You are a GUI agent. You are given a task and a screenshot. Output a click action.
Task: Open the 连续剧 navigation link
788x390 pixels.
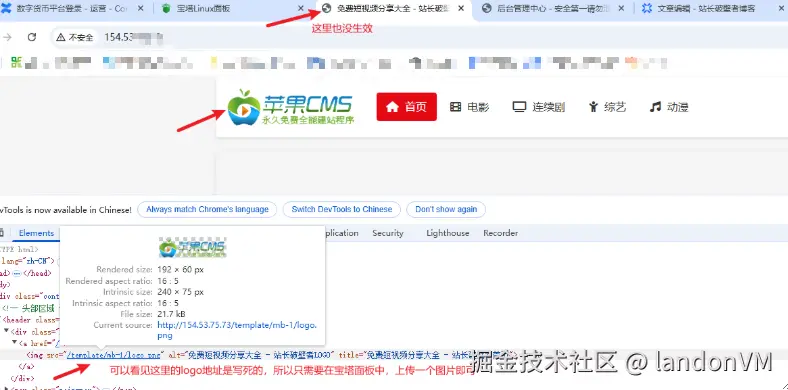point(538,107)
